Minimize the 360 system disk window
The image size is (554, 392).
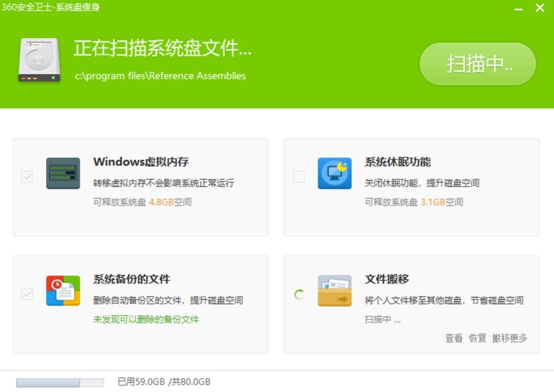(x=519, y=9)
